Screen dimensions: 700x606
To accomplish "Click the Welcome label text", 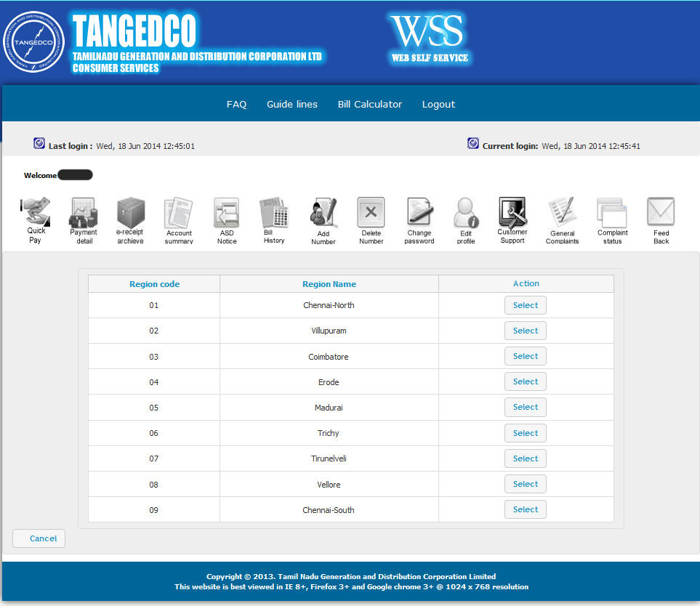I will (40, 175).
